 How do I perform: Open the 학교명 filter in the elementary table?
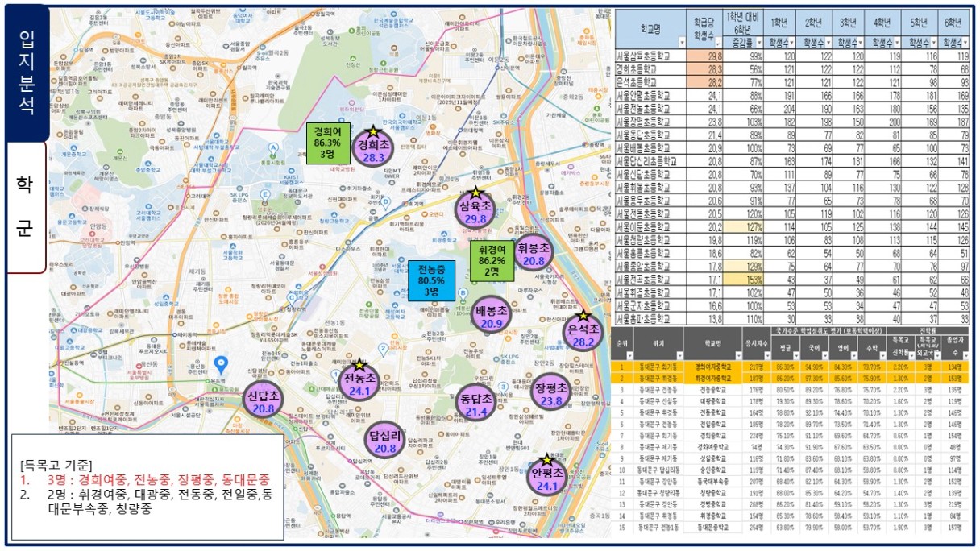682,42
